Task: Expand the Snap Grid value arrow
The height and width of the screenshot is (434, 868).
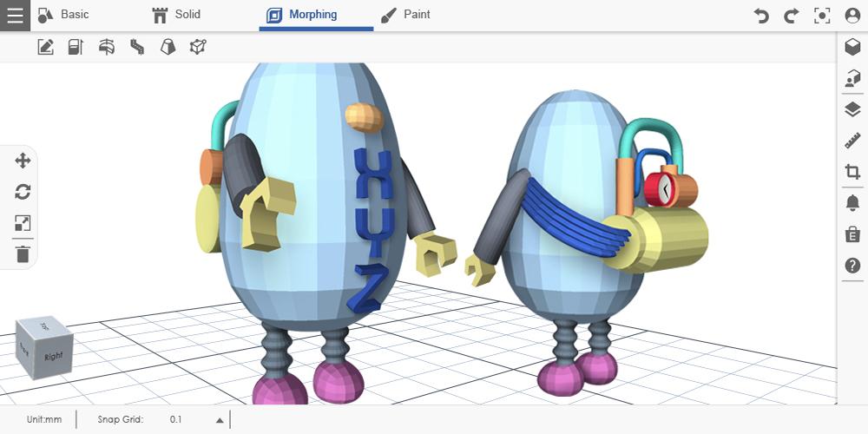Action: tap(220, 420)
